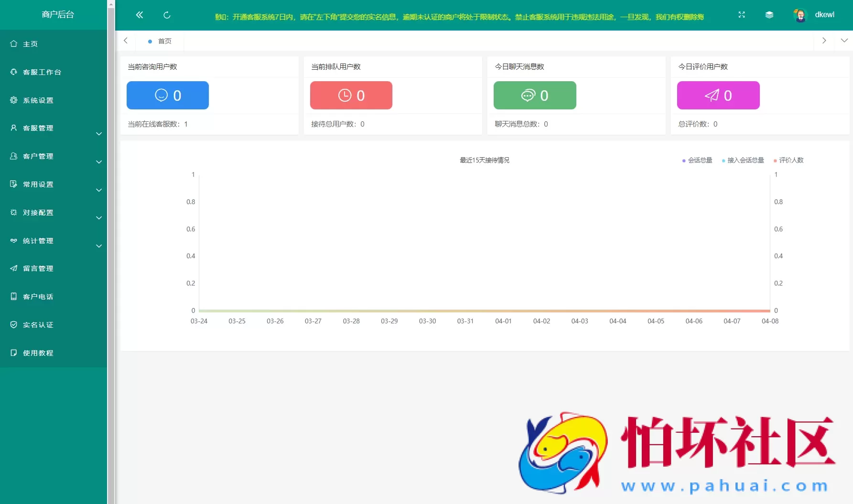
Task: Toggle 接入会话总量 legend series
Action: point(743,161)
